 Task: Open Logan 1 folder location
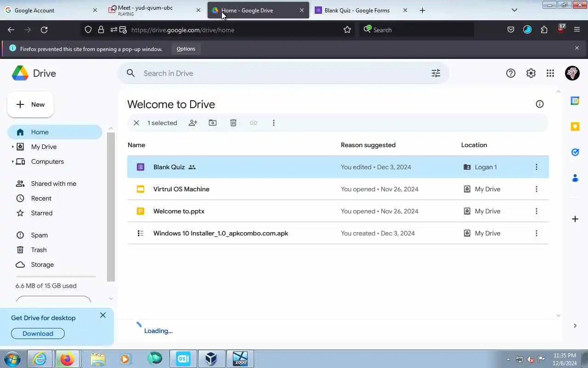(480, 167)
